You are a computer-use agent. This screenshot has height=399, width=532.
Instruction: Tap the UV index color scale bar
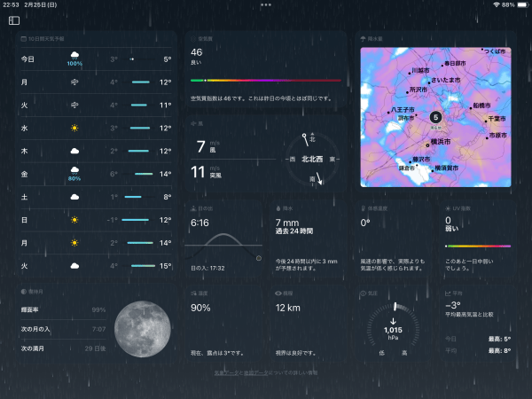click(x=477, y=246)
